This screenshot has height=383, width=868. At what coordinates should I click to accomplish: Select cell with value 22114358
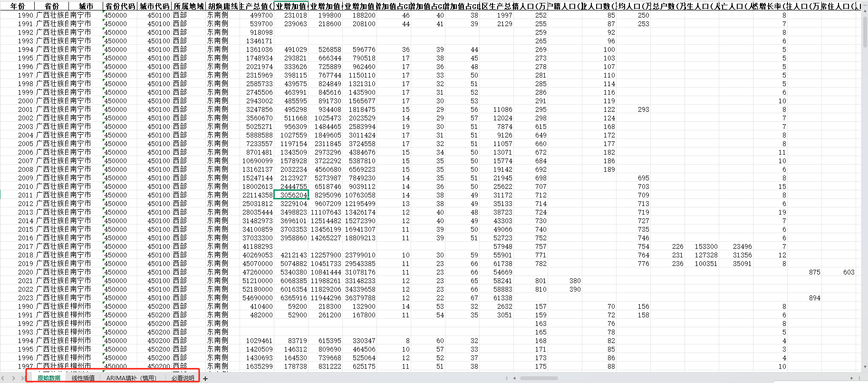[257, 195]
